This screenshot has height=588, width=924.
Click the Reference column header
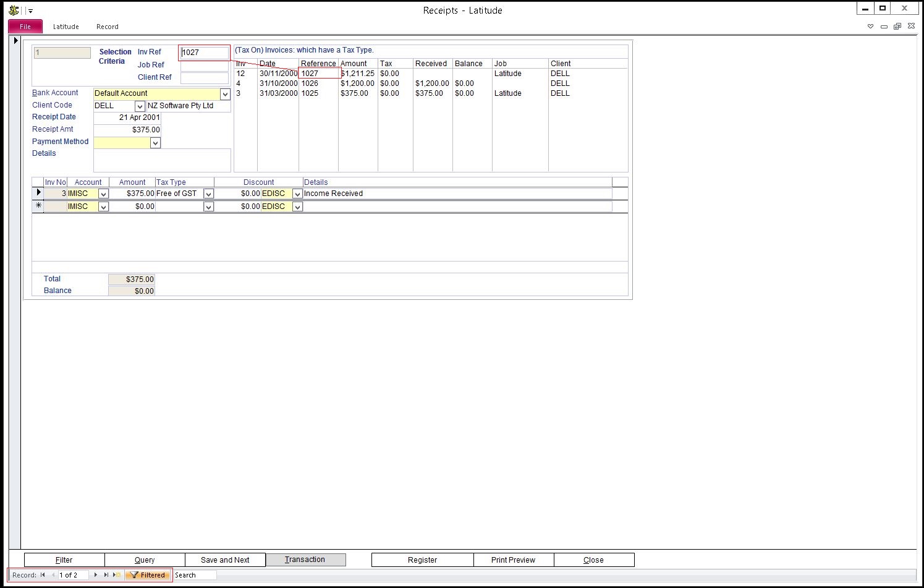[x=318, y=64]
